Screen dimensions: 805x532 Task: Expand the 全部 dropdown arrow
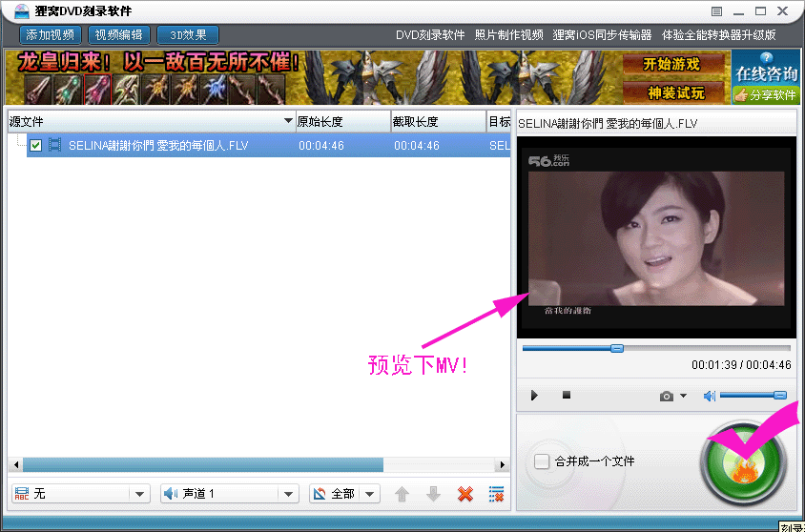coord(370,494)
